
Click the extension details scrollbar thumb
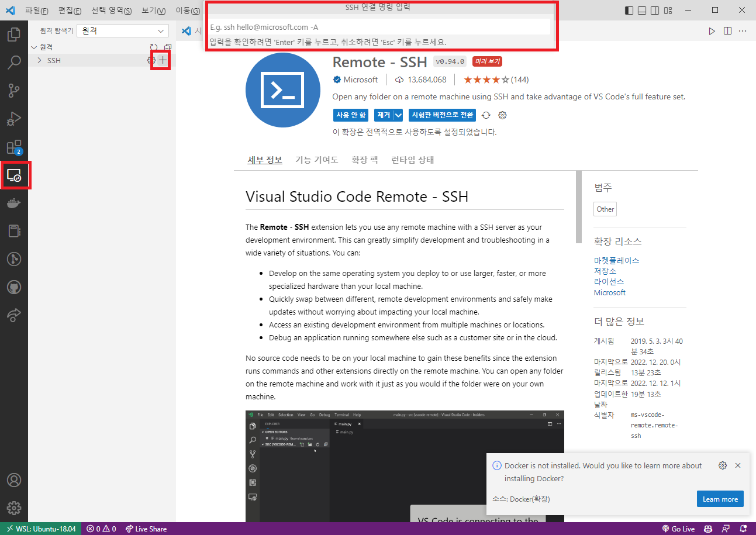[579, 207]
